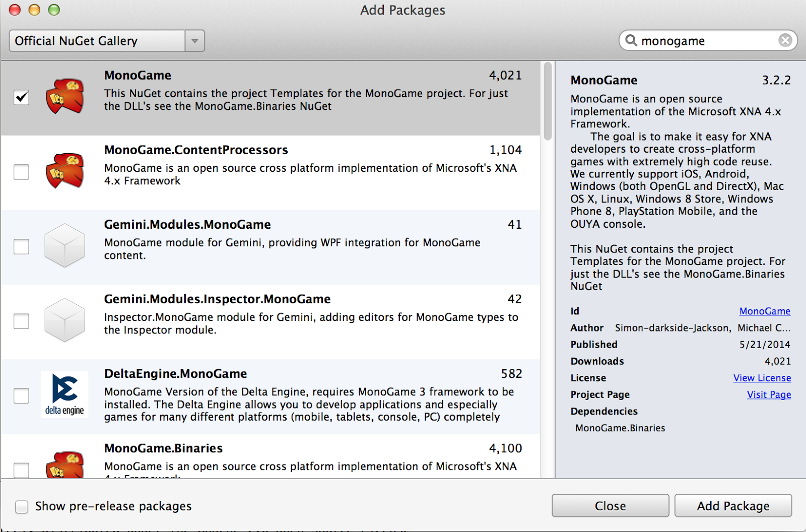Screen dimensions: 806x532
Task: Focus the monogame search input field
Action: (705, 41)
